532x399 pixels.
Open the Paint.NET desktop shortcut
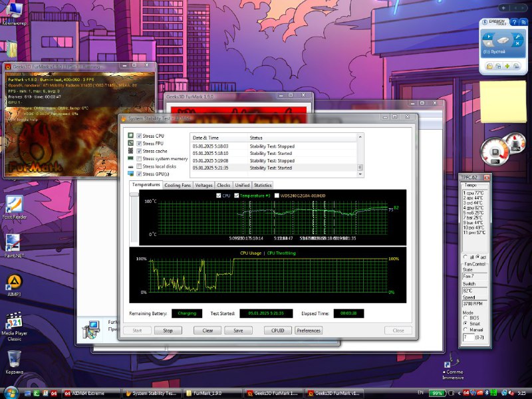point(14,245)
